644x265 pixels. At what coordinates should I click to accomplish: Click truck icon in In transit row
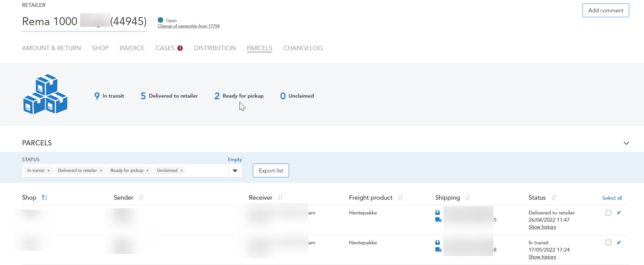click(438, 250)
